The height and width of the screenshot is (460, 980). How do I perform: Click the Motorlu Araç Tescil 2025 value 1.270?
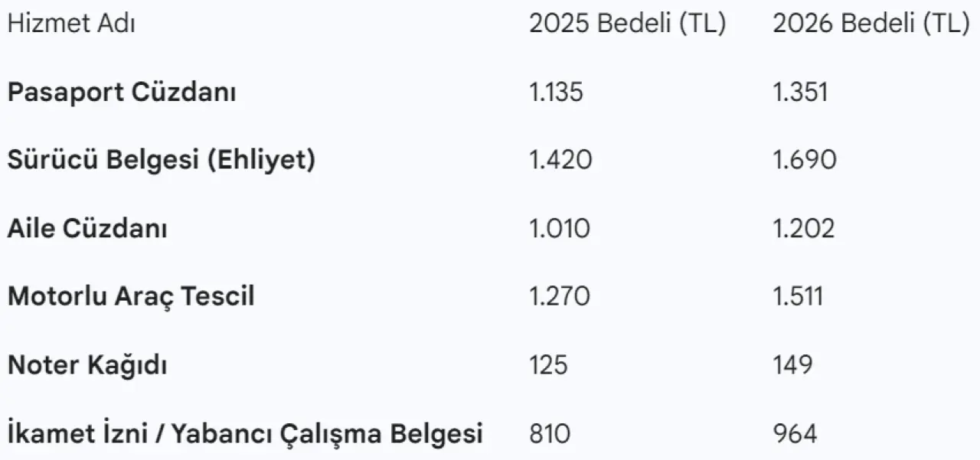[560, 297]
